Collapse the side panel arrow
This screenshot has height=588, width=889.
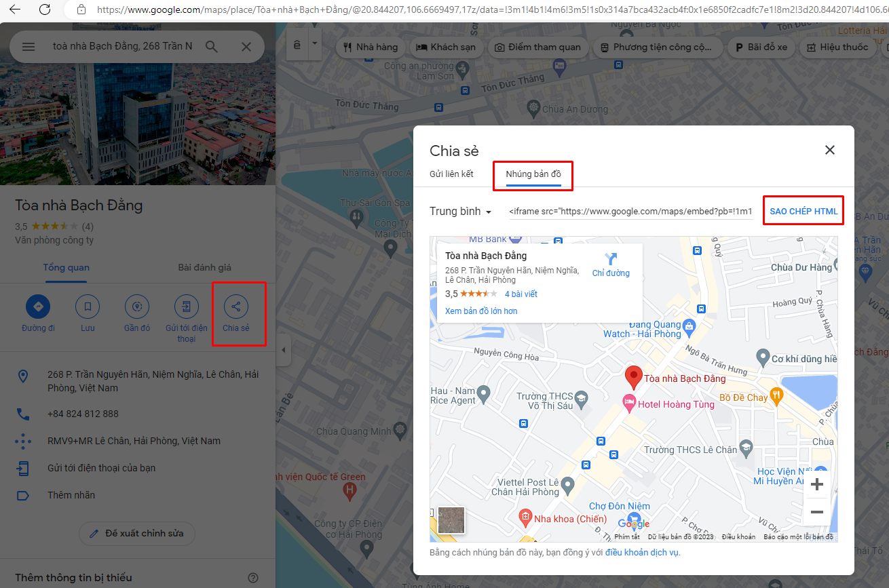tap(284, 350)
